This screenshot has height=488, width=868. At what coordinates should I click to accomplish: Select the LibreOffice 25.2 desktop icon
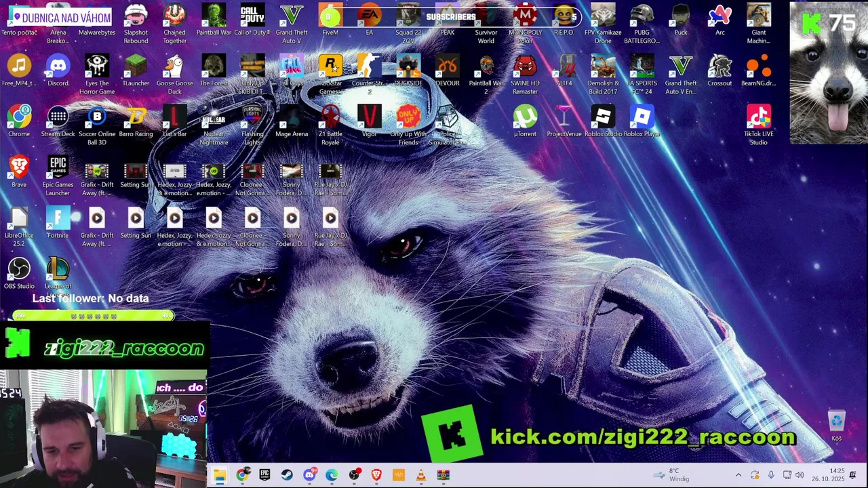[19, 227]
